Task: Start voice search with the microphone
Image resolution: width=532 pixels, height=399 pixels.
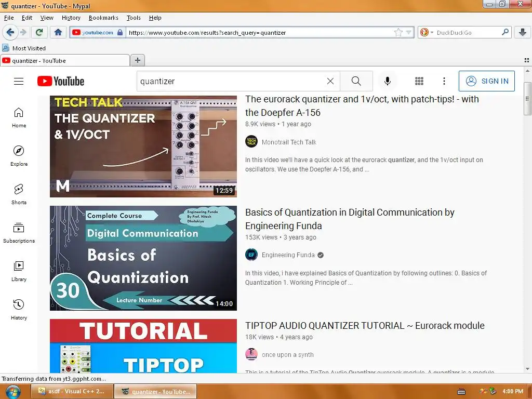Action: click(388, 81)
